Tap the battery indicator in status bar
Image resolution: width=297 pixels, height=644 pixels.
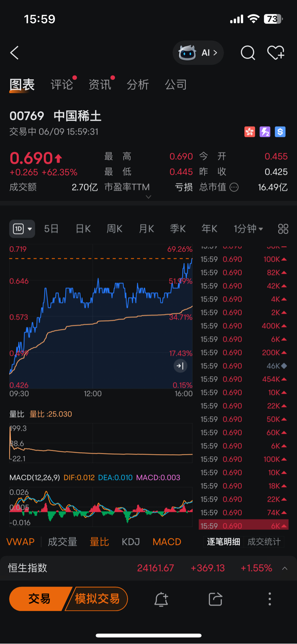tap(273, 19)
